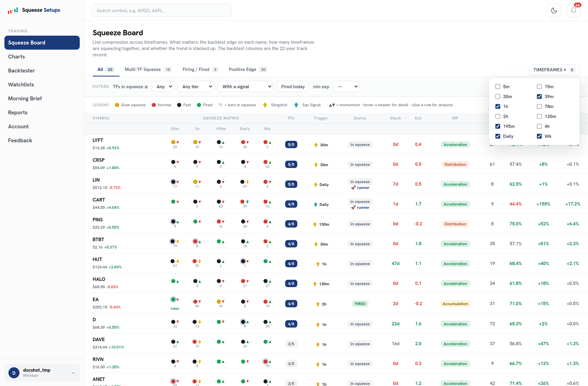Enable the 78m timeframe checkbox
This screenshot has height=386, width=588.
539,106
